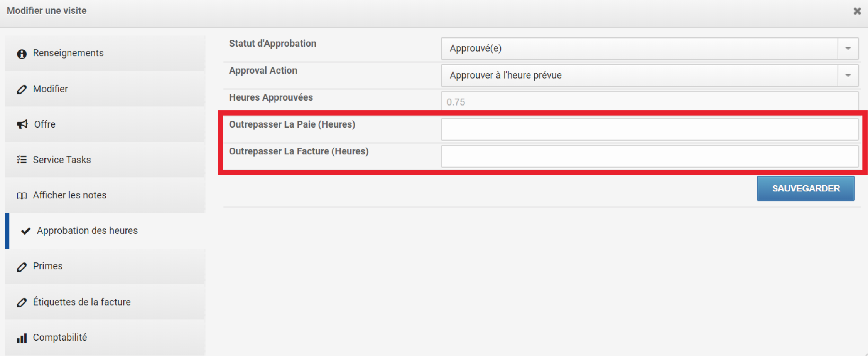Click the pencil icon for Étiquettes de la facture
The image size is (868, 356).
click(22, 302)
